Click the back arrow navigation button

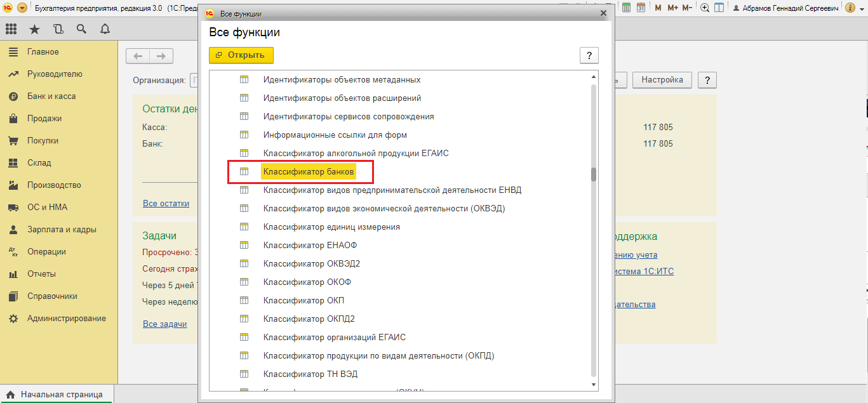(x=138, y=56)
